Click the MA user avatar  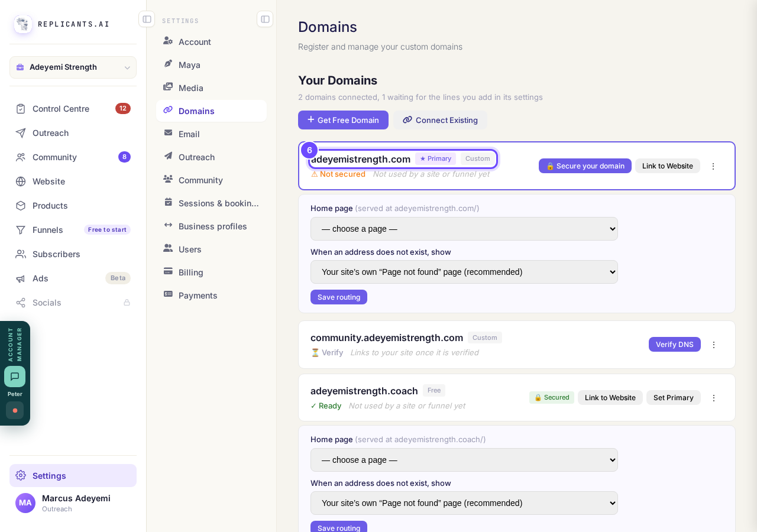[x=25, y=503]
